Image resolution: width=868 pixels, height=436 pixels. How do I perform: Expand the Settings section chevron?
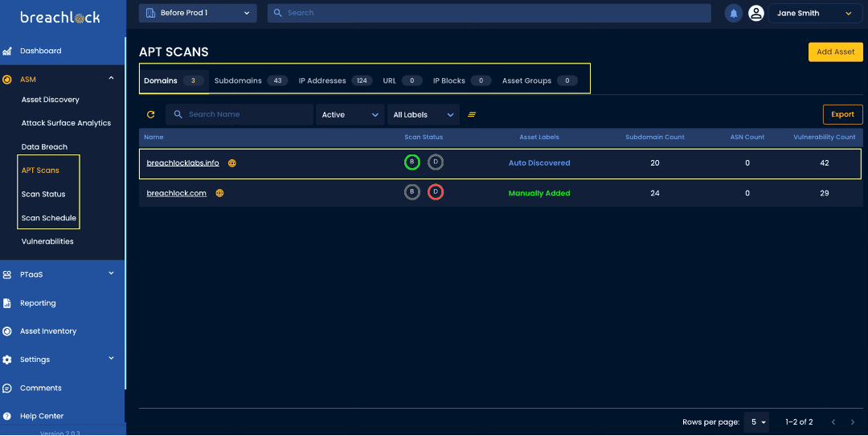111,359
